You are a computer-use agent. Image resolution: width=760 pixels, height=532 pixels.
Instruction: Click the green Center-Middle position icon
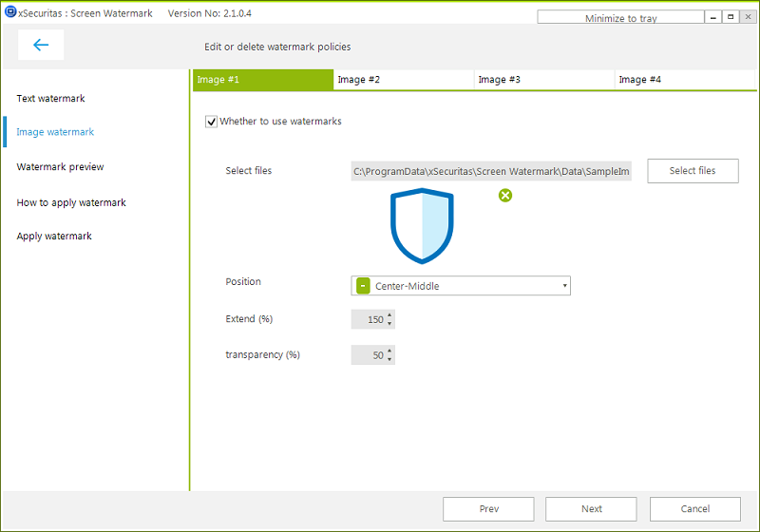pyautogui.click(x=363, y=286)
